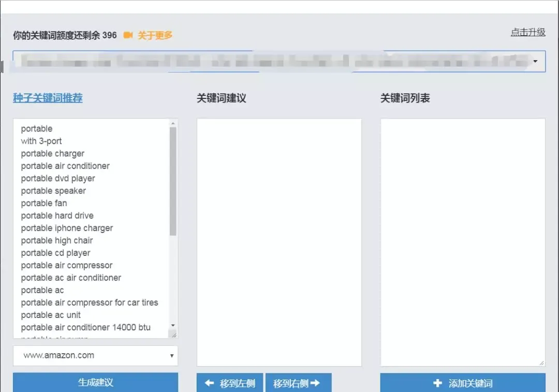Select the 'with 3-port' keyword entry
559x392 pixels.
[41, 141]
